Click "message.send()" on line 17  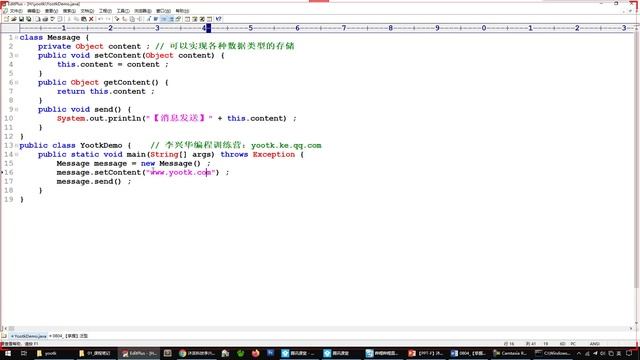[89, 181]
